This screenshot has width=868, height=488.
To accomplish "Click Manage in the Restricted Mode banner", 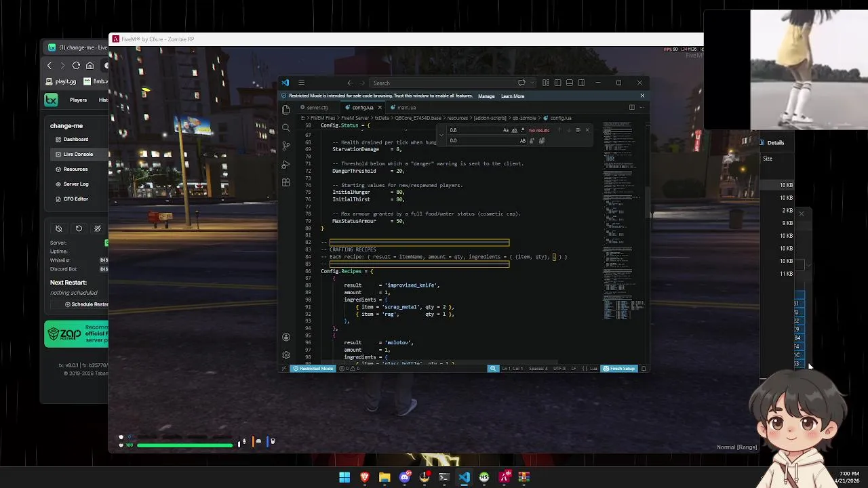I will point(486,96).
